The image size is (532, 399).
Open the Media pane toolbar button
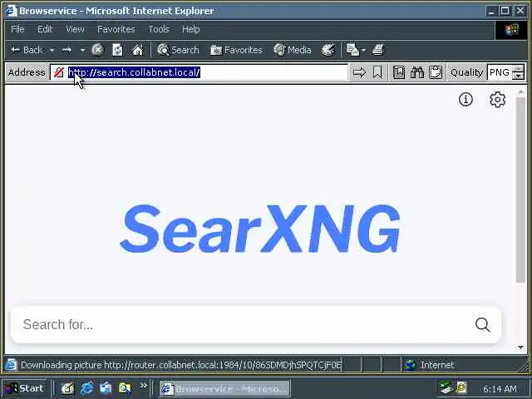tap(293, 50)
